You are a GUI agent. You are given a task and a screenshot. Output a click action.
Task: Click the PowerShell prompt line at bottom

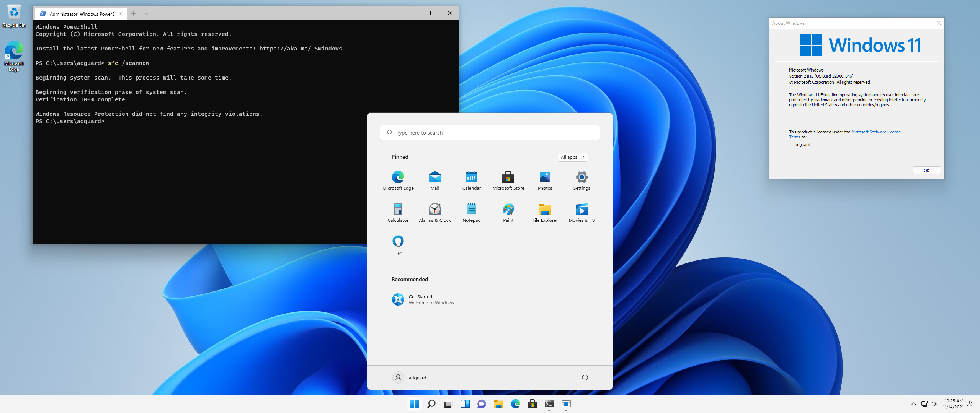[70, 121]
